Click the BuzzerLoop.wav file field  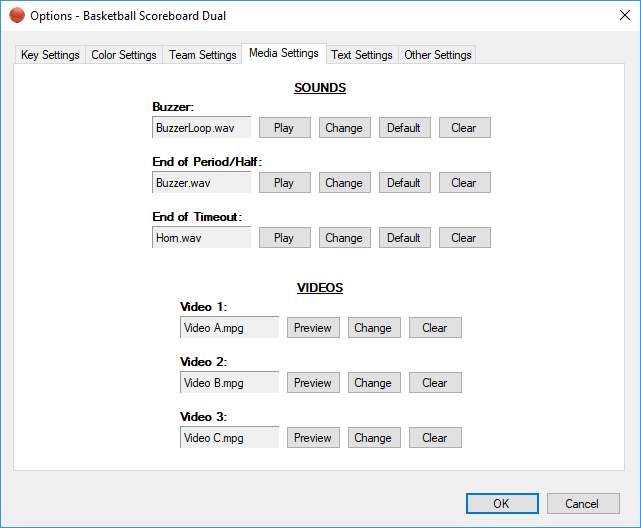click(x=201, y=128)
